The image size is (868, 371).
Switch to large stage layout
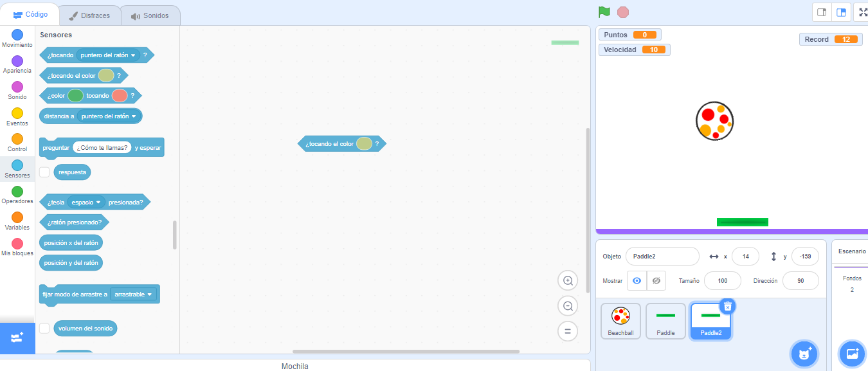click(x=841, y=12)
